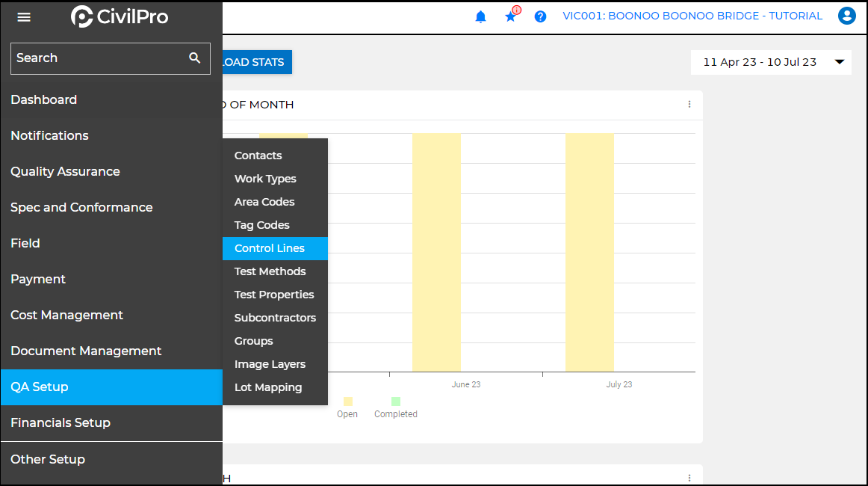The width and height of the screenshot is (868, 486).
Task: Select the QA Setup menu item
Action: [x=111, y=387]
